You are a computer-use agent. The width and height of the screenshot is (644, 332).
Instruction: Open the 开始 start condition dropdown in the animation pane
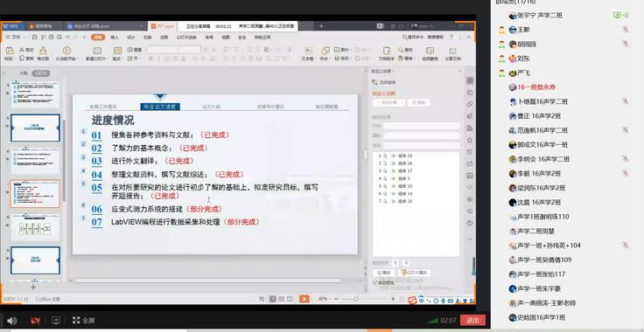421,126
